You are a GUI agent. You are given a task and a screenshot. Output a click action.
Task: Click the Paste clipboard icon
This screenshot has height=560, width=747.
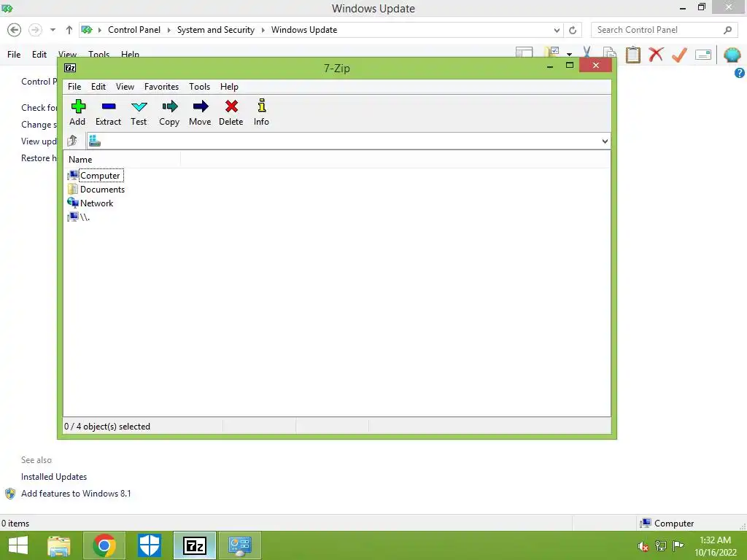[x=632, y=54]
